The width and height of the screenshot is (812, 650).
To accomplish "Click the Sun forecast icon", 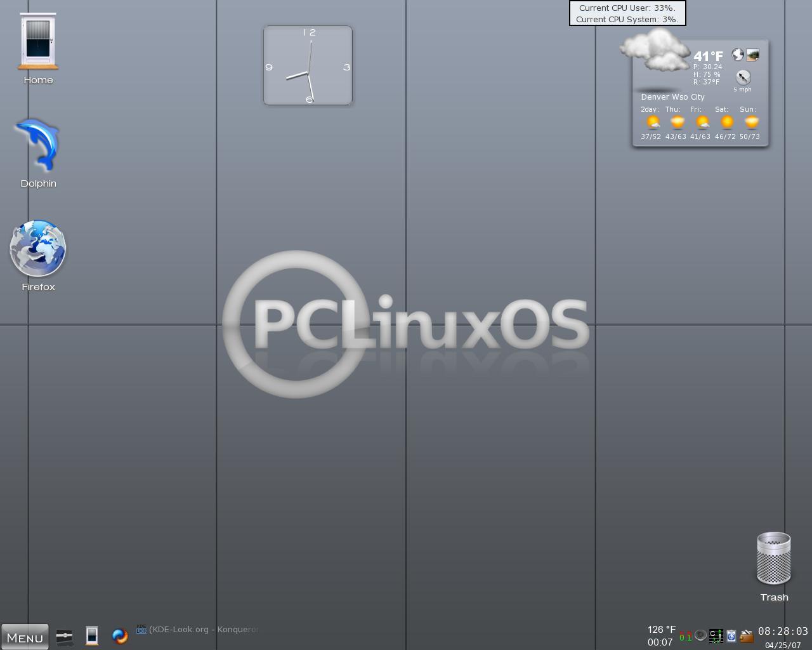I will 752,122.
